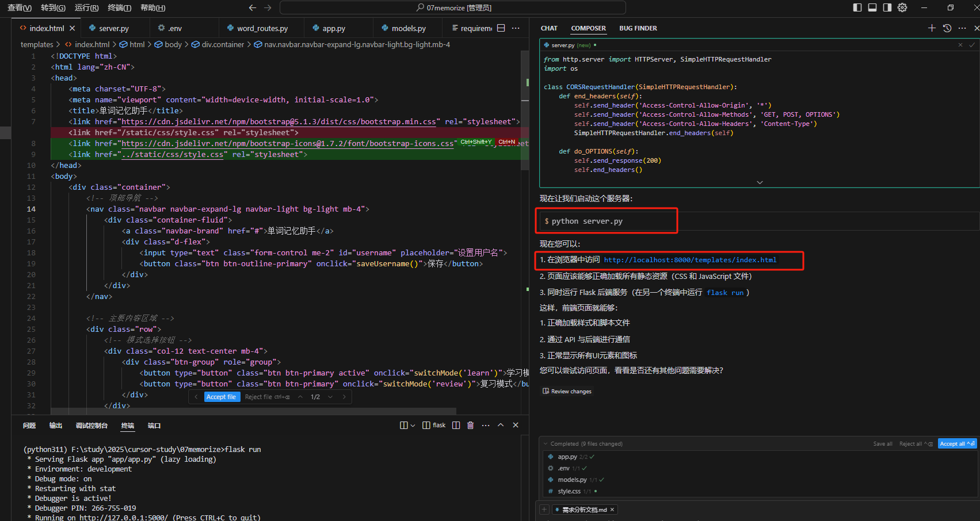Viewport: 980px width, 521px height.
Task: Jump to next diff chunk down chevron
Action: [x=330, y=397]
